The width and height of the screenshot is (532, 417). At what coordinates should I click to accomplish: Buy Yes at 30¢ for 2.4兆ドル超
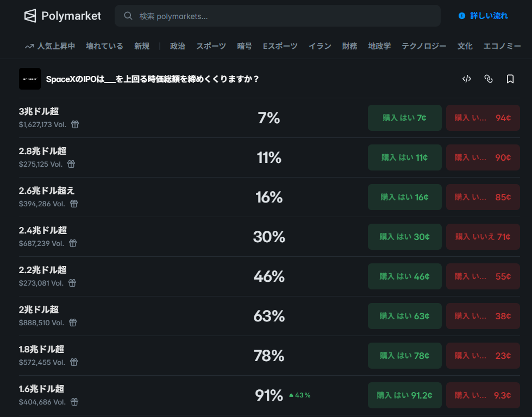point(405,237)
